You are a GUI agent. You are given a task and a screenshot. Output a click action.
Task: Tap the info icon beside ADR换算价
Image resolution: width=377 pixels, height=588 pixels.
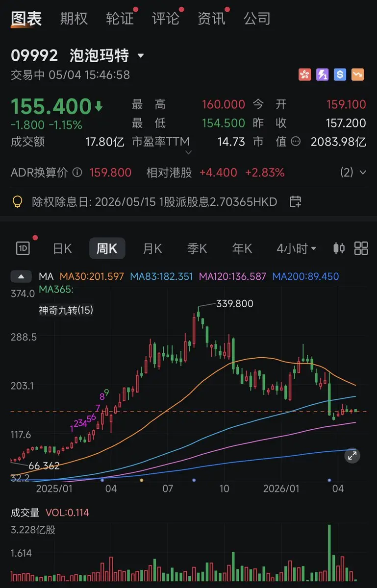pyautogui.click(x=77, y=172)
